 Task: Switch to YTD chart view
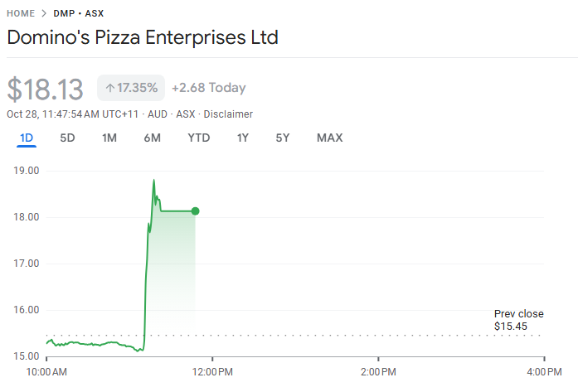(x=199, y=138)
